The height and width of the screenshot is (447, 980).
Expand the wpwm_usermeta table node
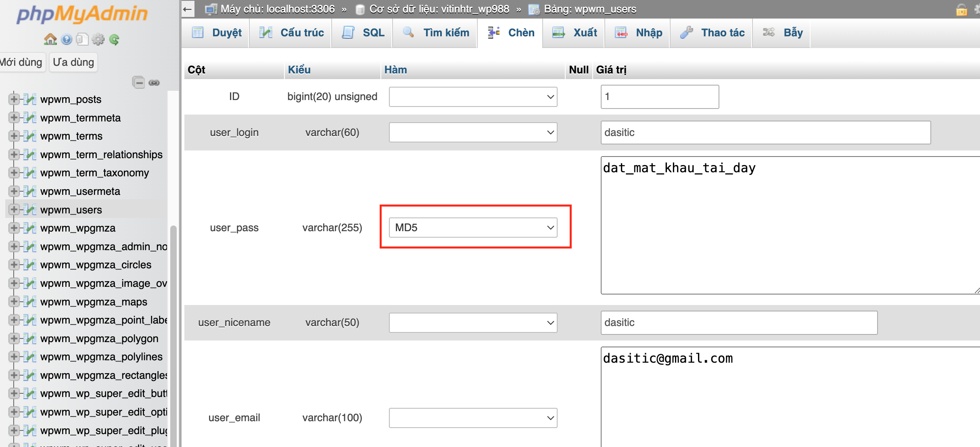(x=14, y=191)
